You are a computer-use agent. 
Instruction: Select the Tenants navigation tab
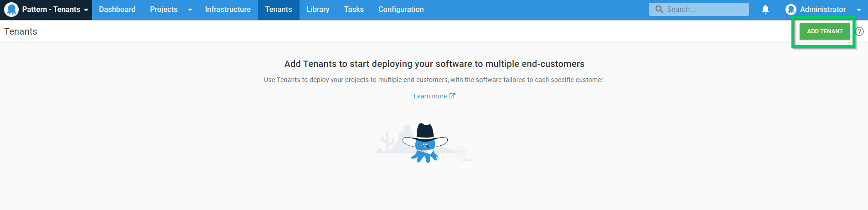coord(279,10)
